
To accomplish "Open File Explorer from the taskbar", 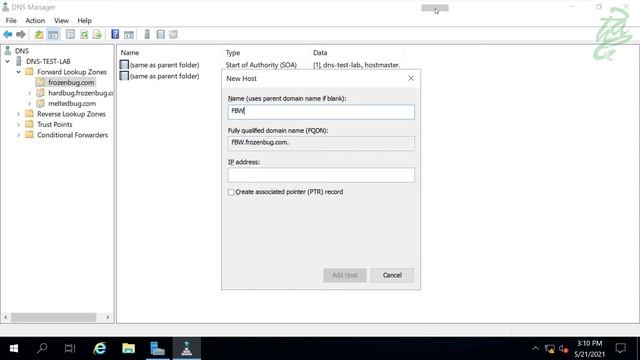I will (129, 348).
